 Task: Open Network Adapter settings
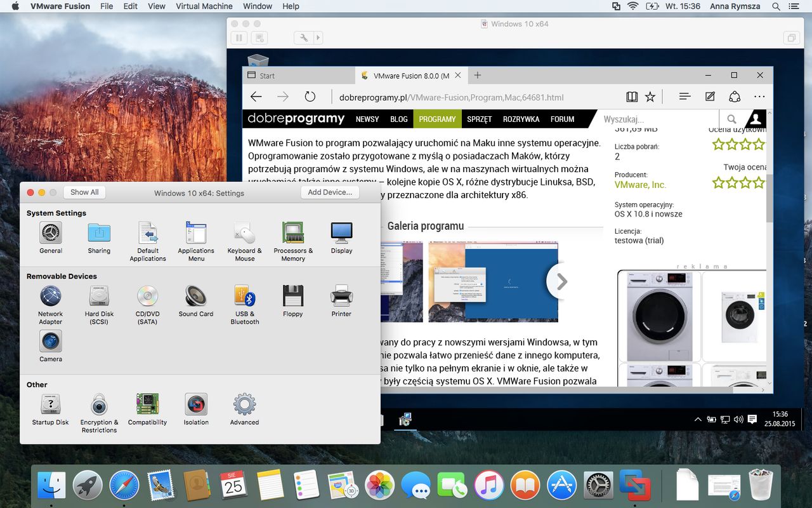pos(51,296)
